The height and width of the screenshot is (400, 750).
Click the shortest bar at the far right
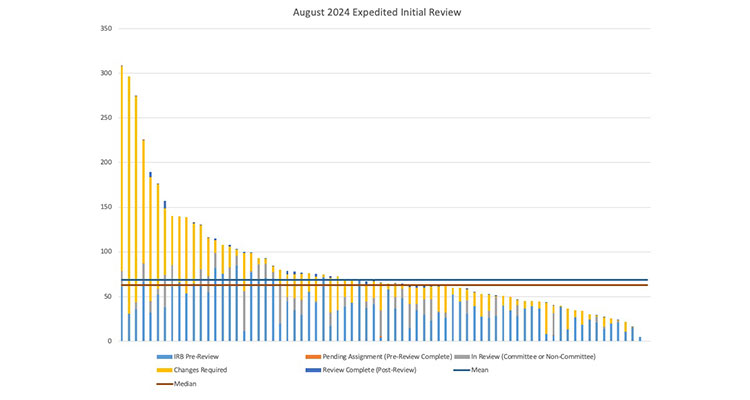click(640, 338)
